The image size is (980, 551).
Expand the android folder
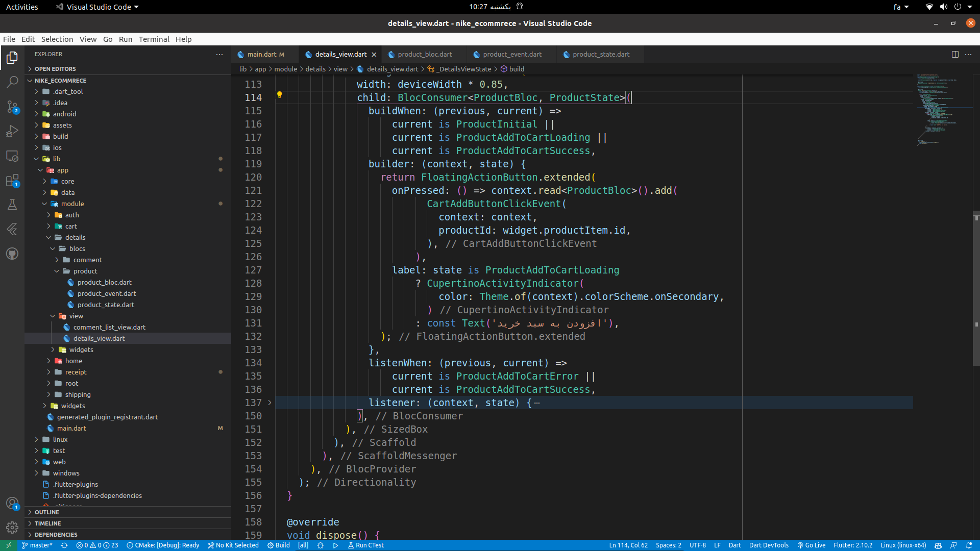click(128, 114)
